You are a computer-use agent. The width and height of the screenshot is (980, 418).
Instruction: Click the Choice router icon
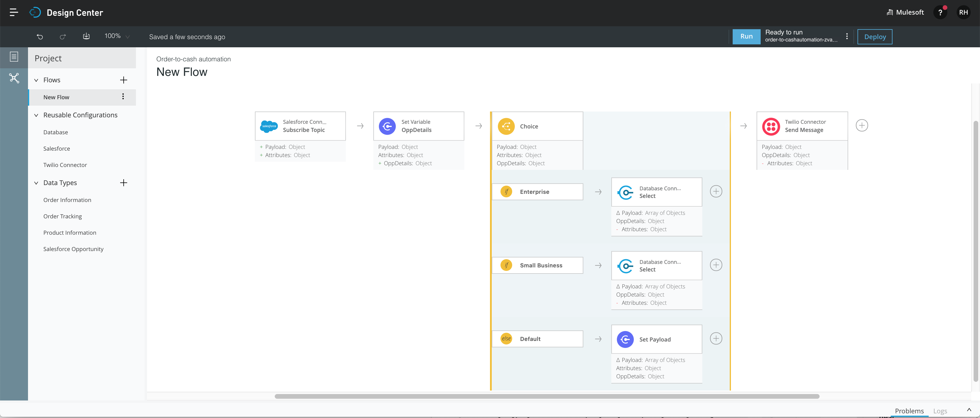tap(506, 126)
